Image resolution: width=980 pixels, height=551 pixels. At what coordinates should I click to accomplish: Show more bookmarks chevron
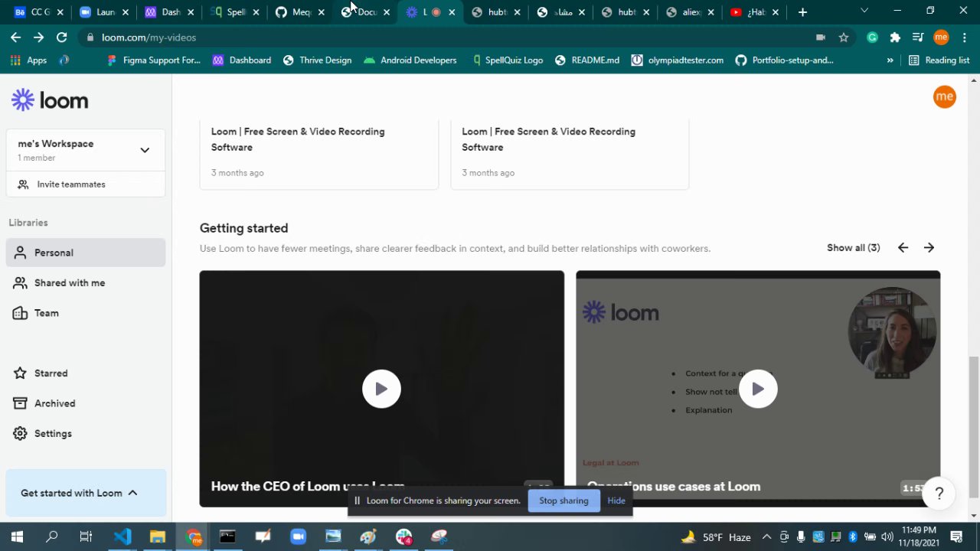click(x=890, y=60)
